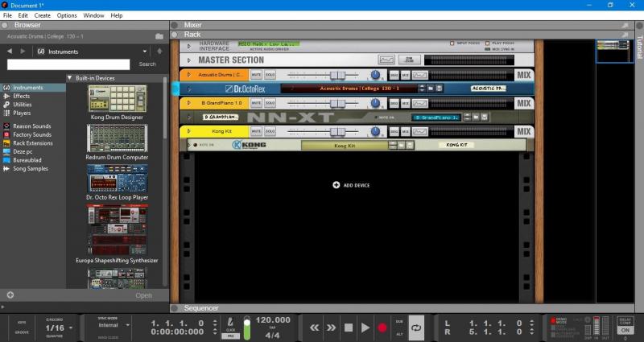
Task: Collapse the Built-in Devices section
Action: [70, 77]
